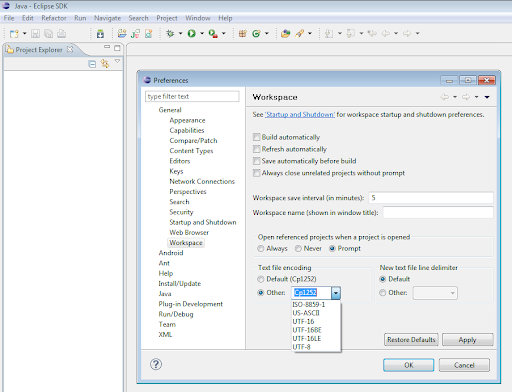Open the Window menu
The image size is (512, 392).
click(x=198, y=18)
